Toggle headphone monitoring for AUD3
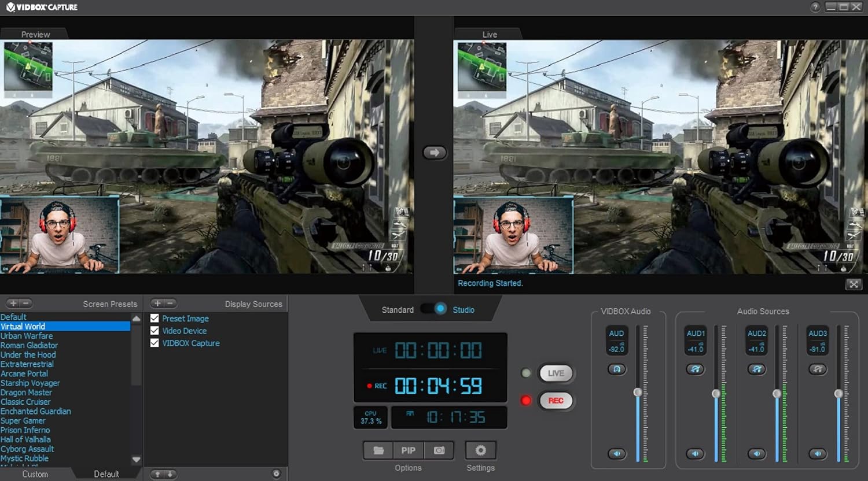The height and width of the screenshot is (481, 868). [818, 369]
